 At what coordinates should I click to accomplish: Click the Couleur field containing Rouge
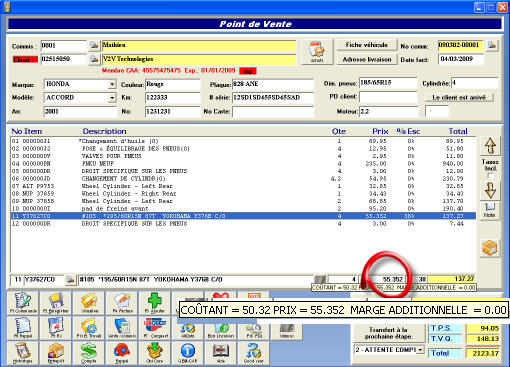click(172, 84)
